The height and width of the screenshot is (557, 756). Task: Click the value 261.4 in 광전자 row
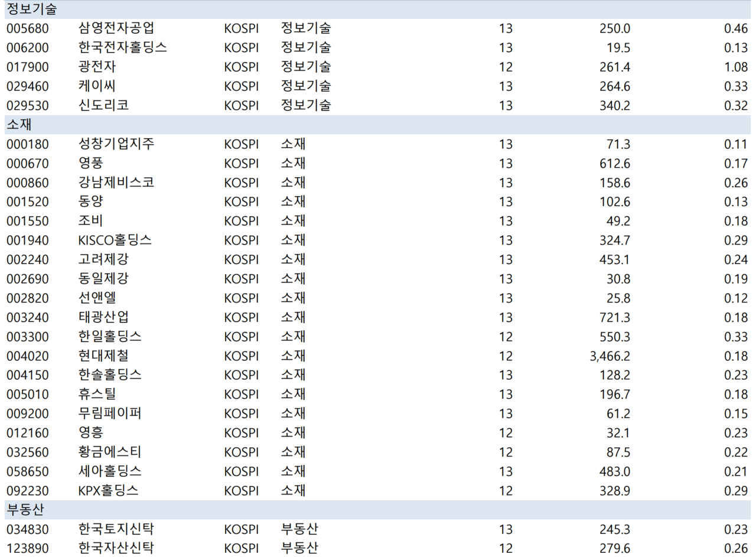[x=614, y=67]
